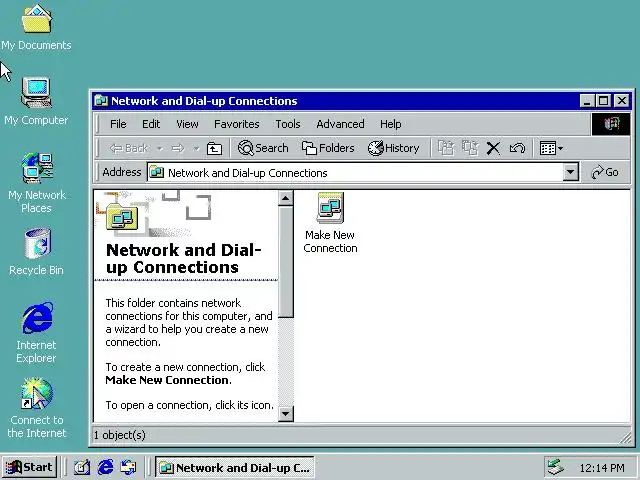Image resolution: width=640 pixels, height=480 pixels.
Task: Click the left pane scroll down arrow
Action: click(285, 413)
